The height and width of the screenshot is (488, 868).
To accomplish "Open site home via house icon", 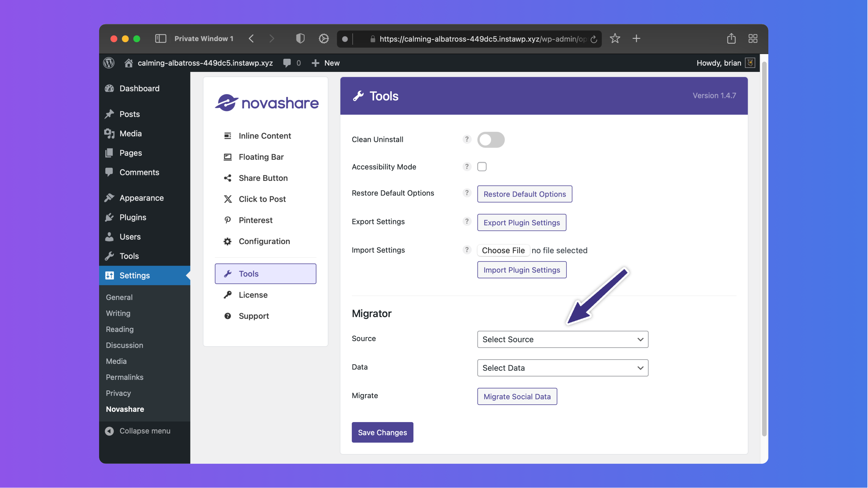I will tap(128, 63).
